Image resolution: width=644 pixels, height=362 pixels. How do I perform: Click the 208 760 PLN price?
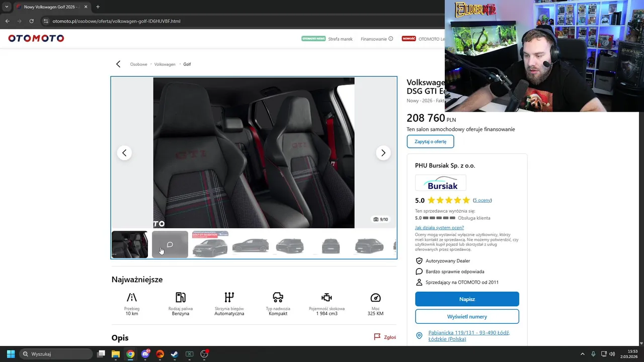431,119
